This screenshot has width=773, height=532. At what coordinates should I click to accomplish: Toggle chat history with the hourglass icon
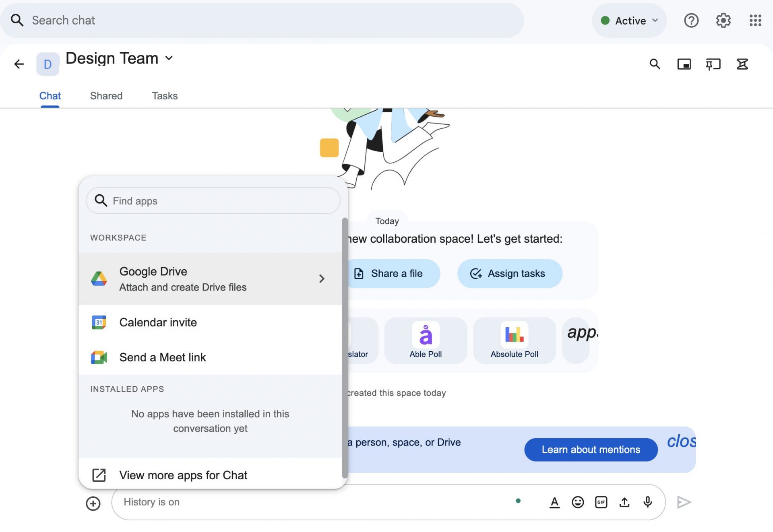(x=742, y=64)
